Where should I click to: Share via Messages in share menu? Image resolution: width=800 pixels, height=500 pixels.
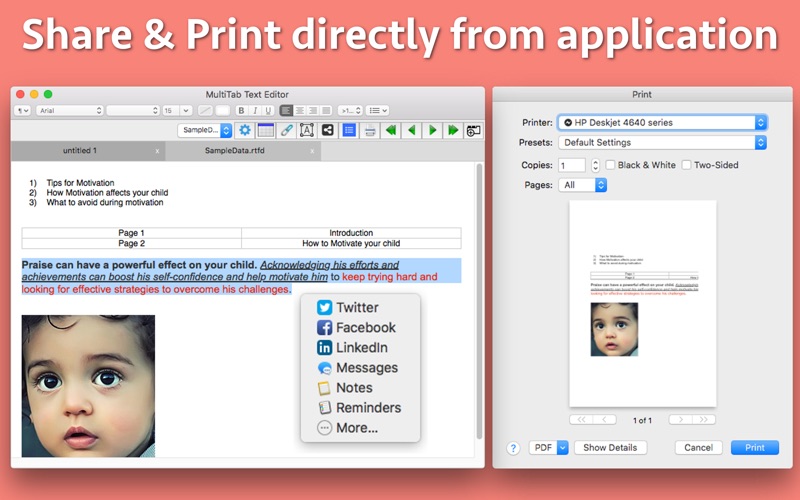[x=358, y=367]
